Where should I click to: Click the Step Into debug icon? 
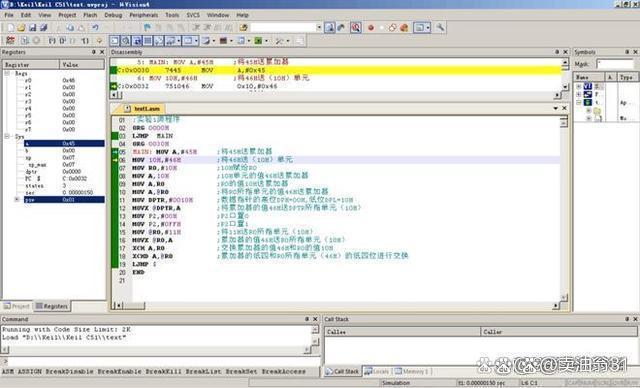point(52,40)
